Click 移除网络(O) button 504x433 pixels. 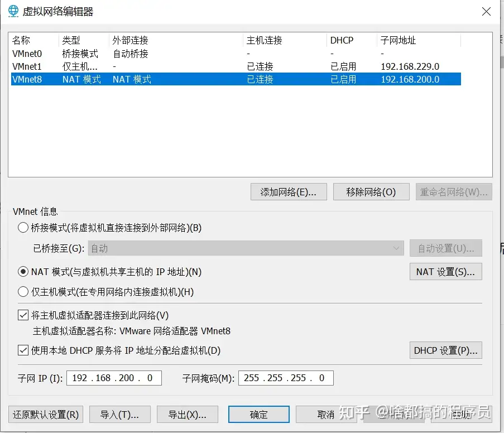pos(371,192)
